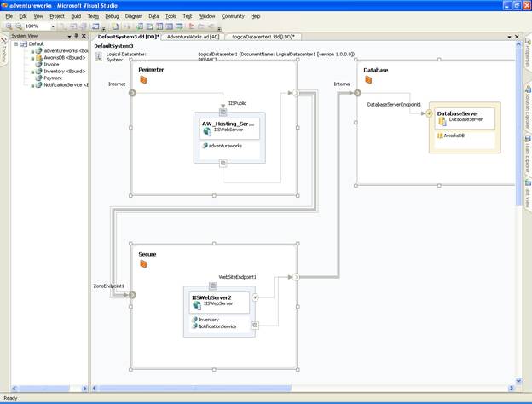This screenshot has width=532, height=404.
Task: Select the Internal zone endpoint on Database zone
Action: pos(357,93)
